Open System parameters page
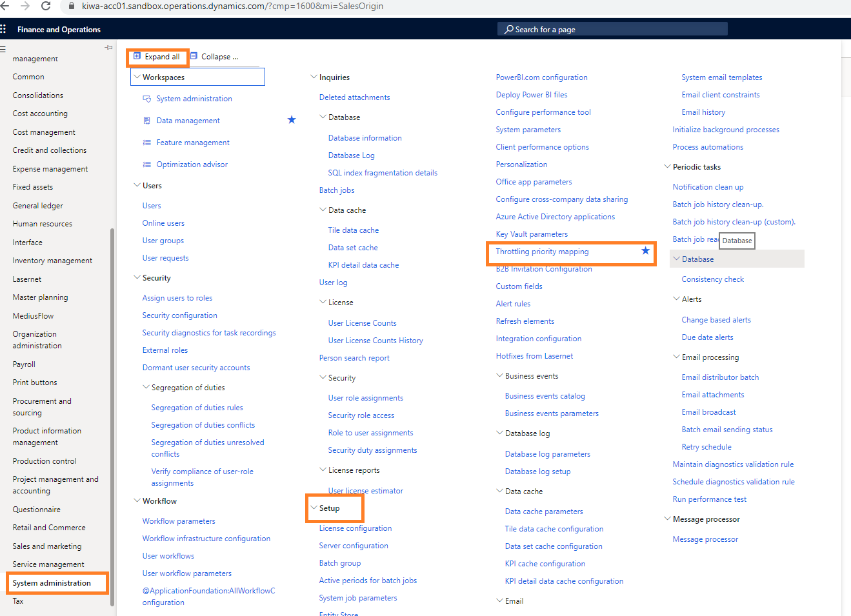The image size is (851, 616). click(x=528, y=130)
